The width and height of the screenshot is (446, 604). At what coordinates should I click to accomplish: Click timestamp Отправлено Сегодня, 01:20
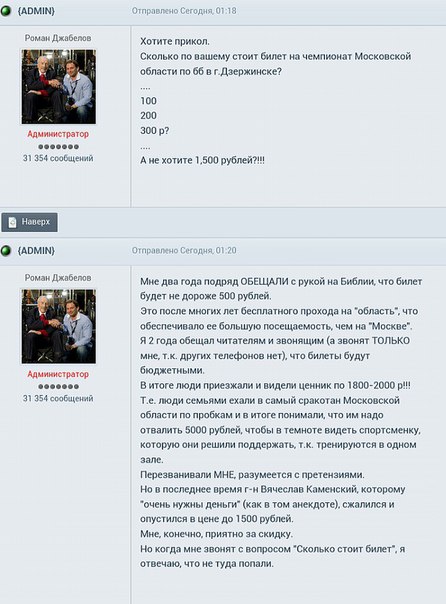[x=184, y=250]
